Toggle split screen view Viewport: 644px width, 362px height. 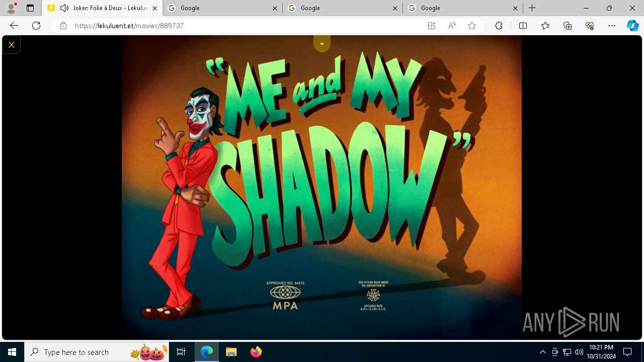pyautogui.click(x=523, y=26)
